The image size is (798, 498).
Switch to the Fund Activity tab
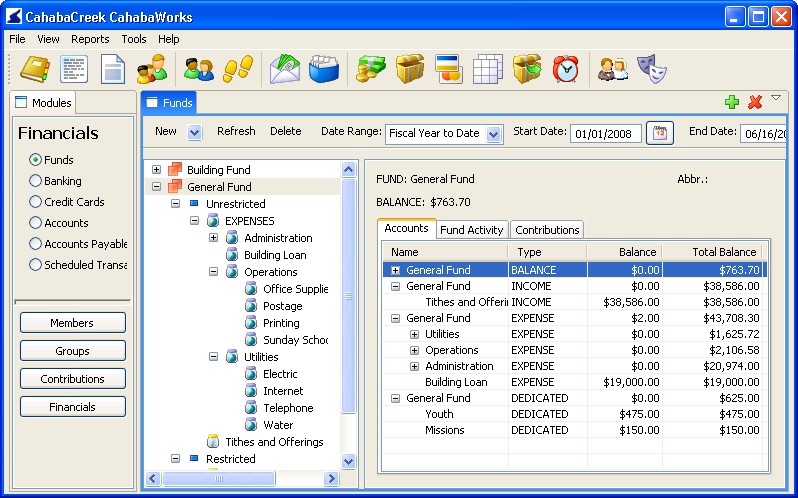point(471,230)
